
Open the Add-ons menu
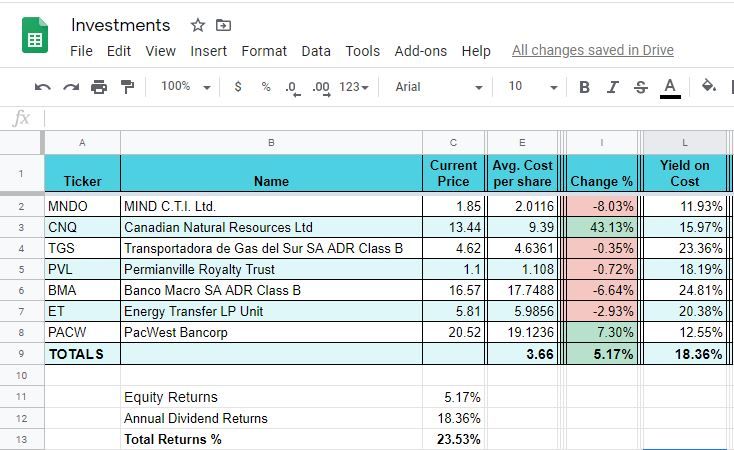(x=421, y=51)
